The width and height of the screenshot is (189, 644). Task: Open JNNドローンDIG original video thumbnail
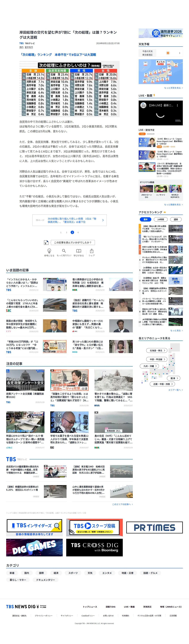pyautogui.click(x=146, y=189)
